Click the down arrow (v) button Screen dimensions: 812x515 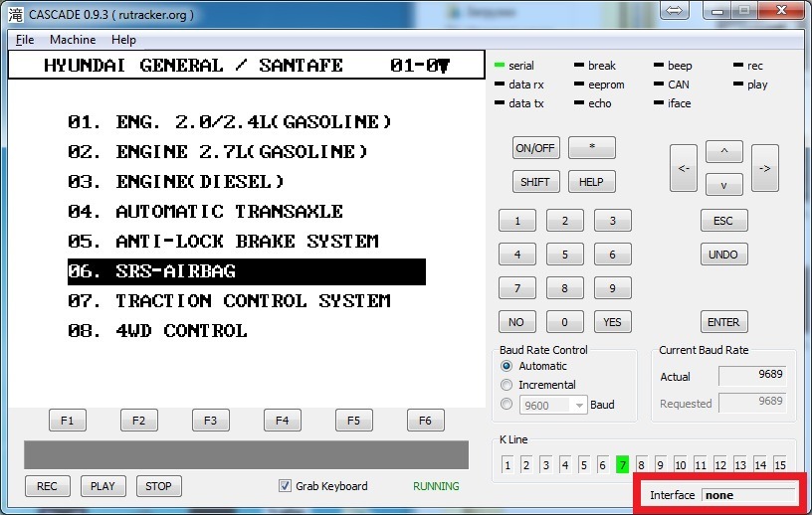pyautogui.click(x=724, y=185)
